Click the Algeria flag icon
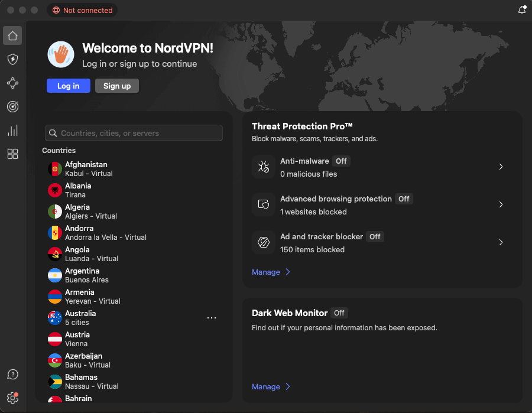Screen dimensions: 532x413 pyautogui.click(x=54, y=212)
